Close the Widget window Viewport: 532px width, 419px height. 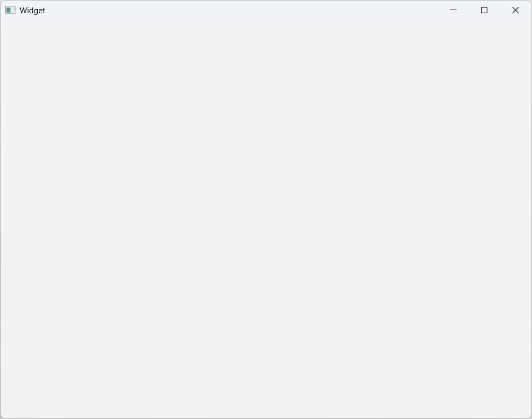[x=516, y=10]
